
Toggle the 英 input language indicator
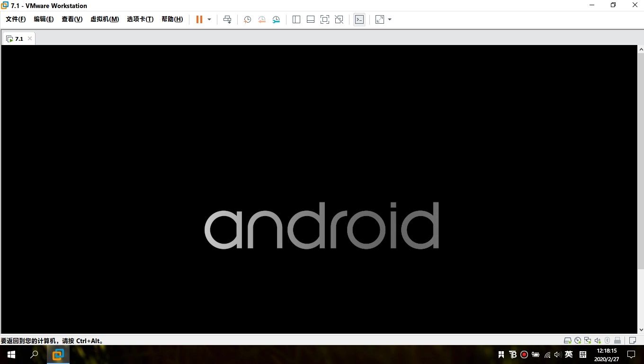pyautogui.click(x=569, y=355)
